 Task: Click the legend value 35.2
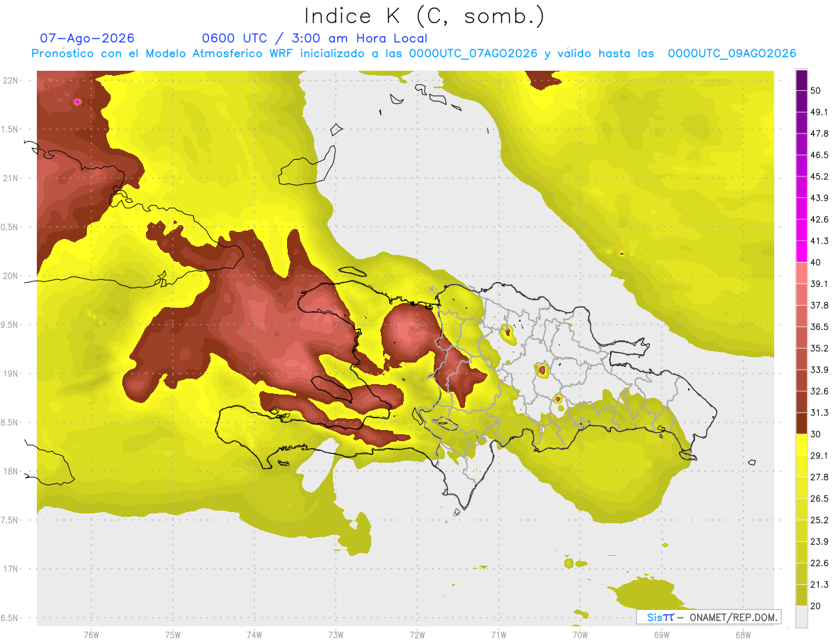click(818, 348)
